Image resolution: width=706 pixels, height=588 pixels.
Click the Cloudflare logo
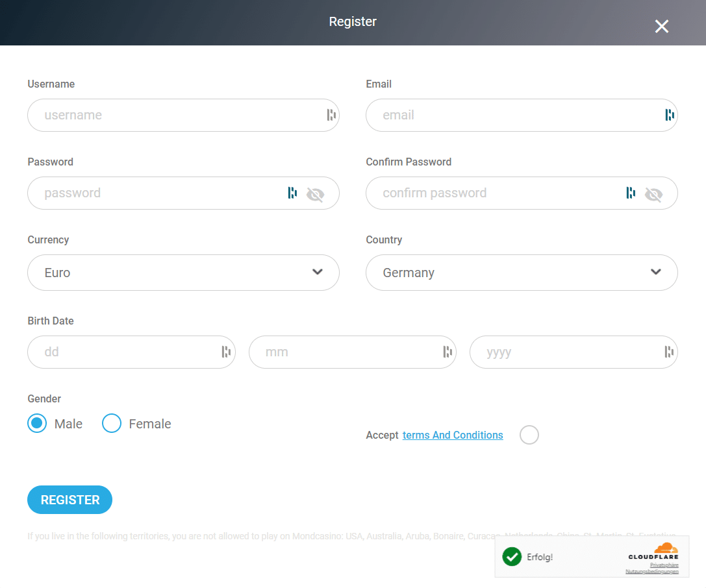[x=653, y=552]
